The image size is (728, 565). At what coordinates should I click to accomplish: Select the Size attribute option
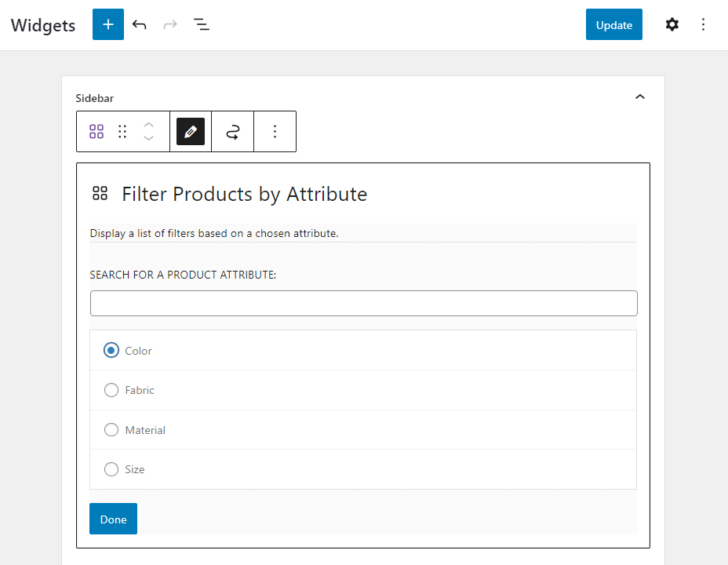111,468
